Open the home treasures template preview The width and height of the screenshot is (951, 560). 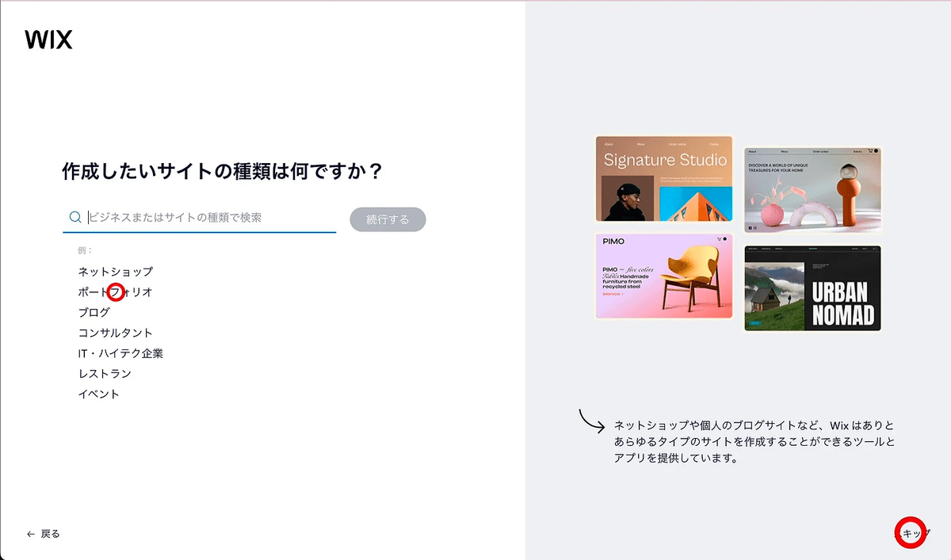click(813, 190)
